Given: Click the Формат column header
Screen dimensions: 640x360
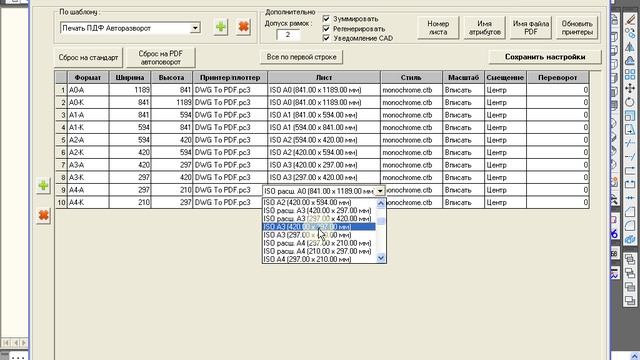Looking at the screenshot, I should tap(88, 77).
